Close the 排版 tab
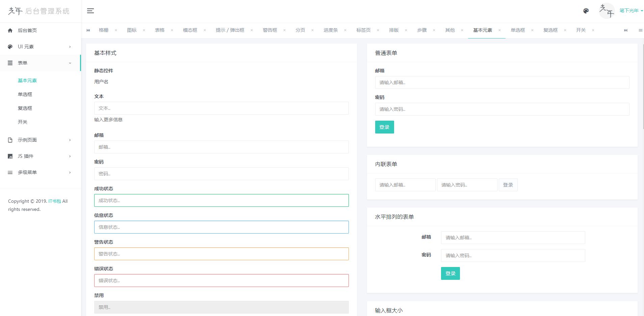This screenshot has width=644, height=316. tap(406, 30)
